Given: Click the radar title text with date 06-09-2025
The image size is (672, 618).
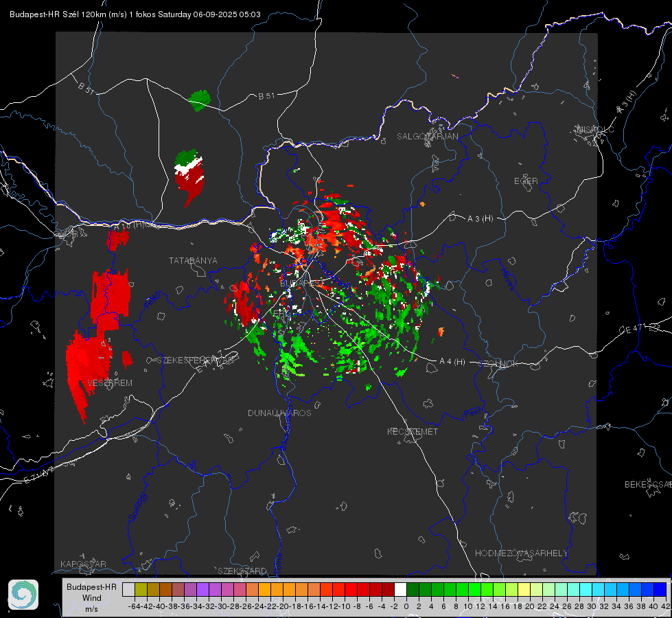Looking at the screenshot, I should pyautogui.click(x=135, y=14).
